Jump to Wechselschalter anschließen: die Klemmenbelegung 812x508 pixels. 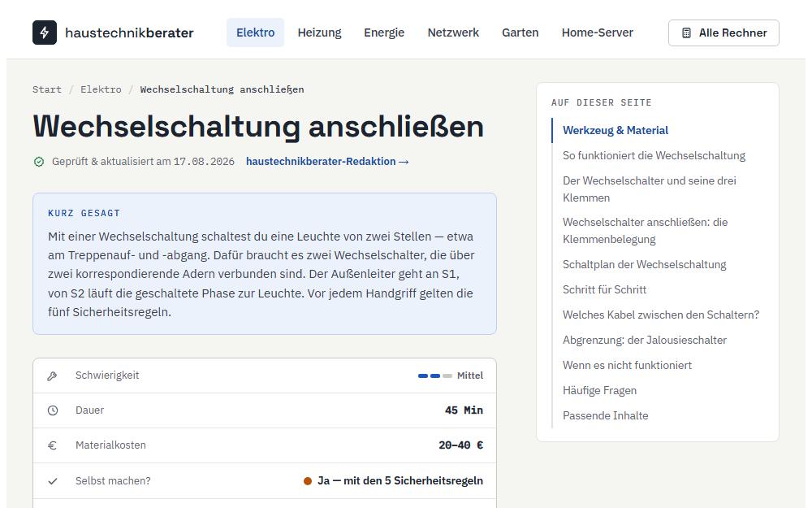tap(646, 231)
